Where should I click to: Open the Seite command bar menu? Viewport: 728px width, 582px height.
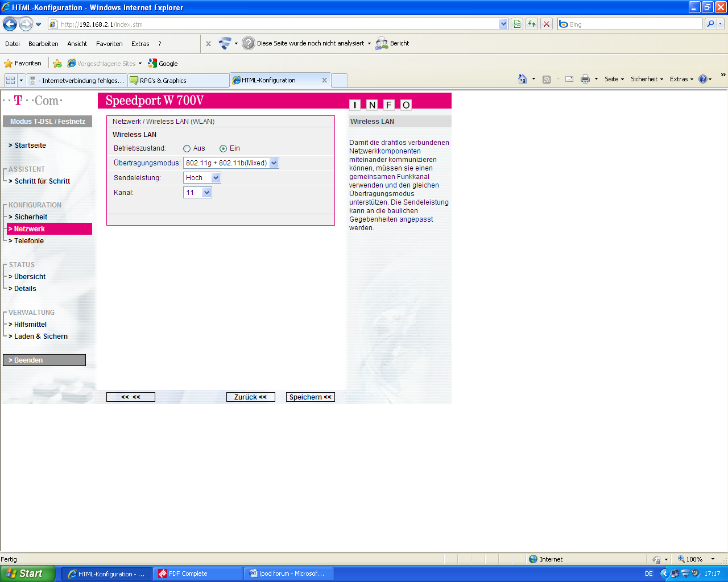(x=614, y=80)
